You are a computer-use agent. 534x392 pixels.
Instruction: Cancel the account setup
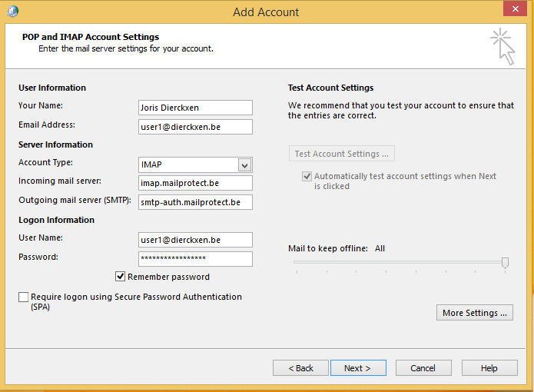423,368
